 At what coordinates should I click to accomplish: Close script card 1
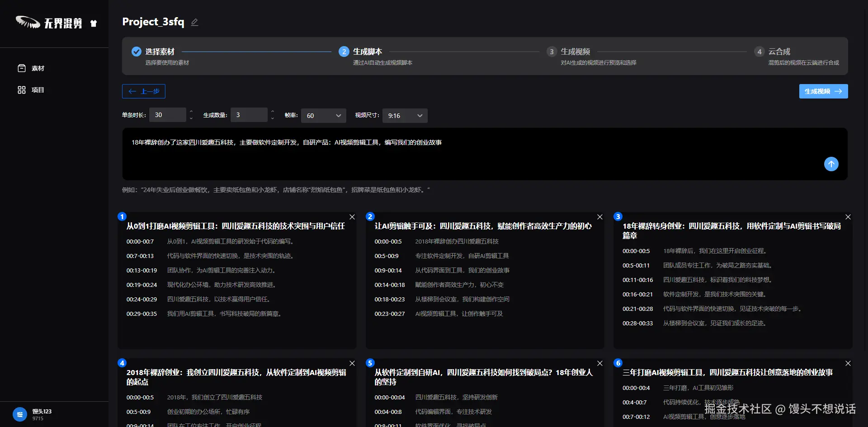coord(352,217)
